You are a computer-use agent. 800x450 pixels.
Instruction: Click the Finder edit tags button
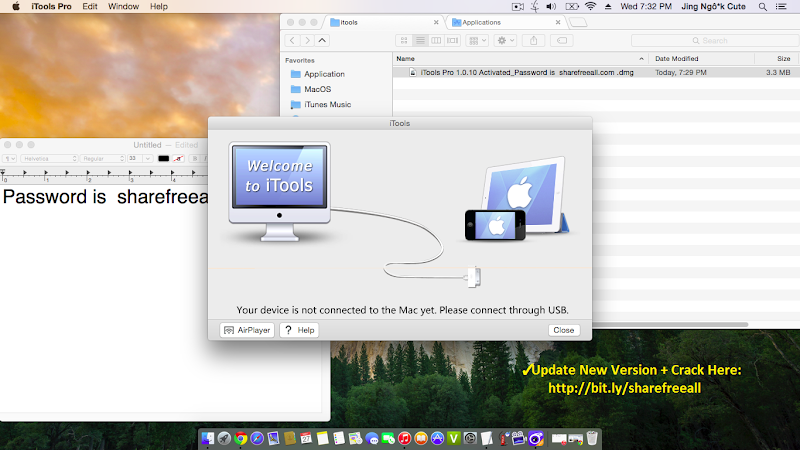click(562, 40)
